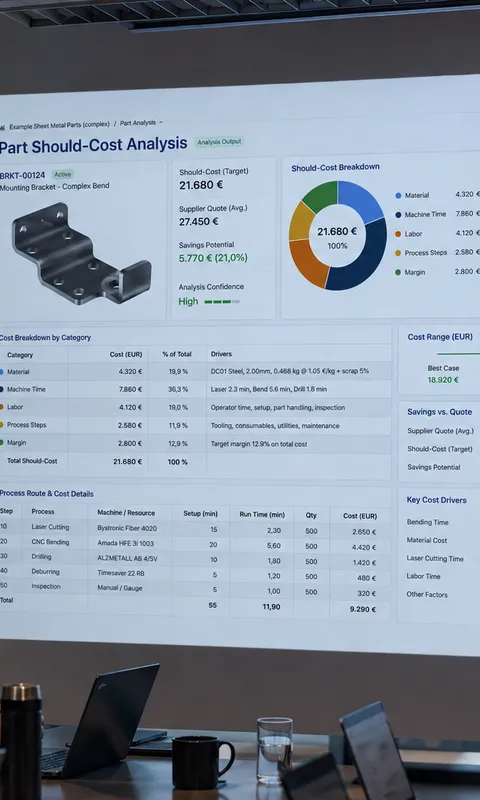Click the Key Cost Drivers panel title
The height and width of the screenshot is (800, 480).
[436, 500]
